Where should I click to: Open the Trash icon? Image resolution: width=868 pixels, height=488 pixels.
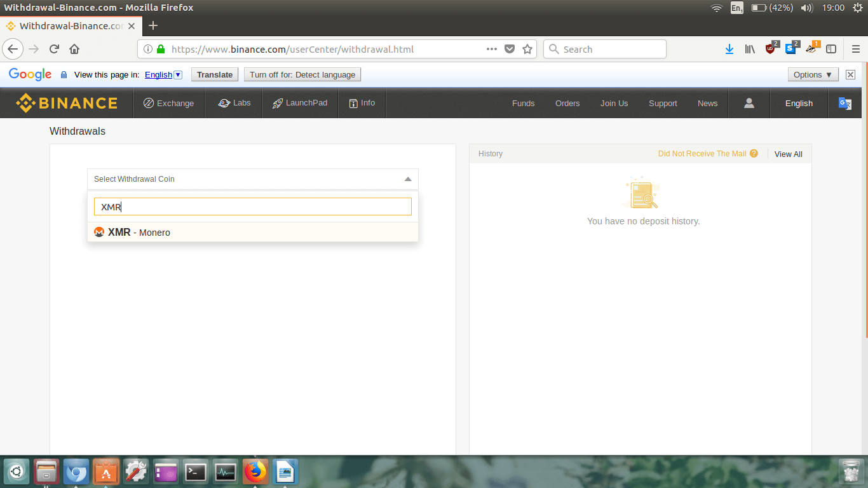pyautogui.click(x=850, y=472)
